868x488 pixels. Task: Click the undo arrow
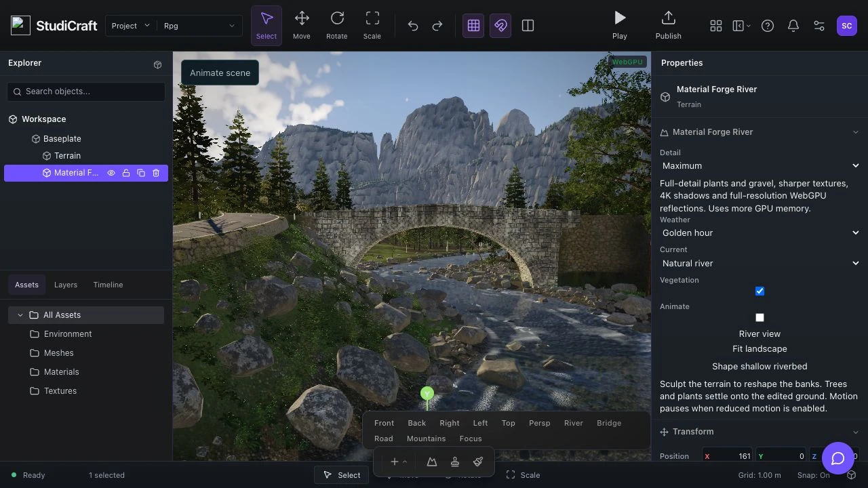[x=413, y=26]
